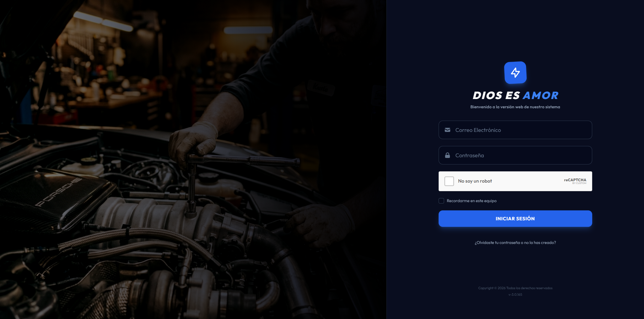Focus the Contraseña input field

point(515,155)
